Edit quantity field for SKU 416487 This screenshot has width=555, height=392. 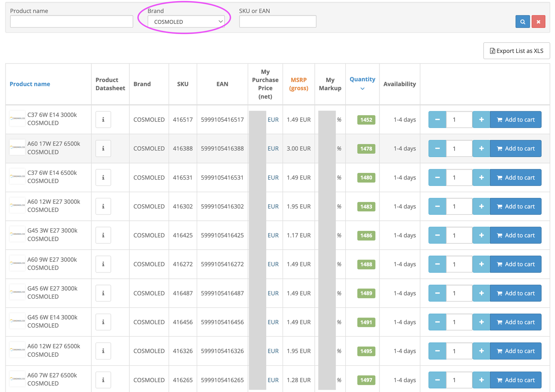459,293
